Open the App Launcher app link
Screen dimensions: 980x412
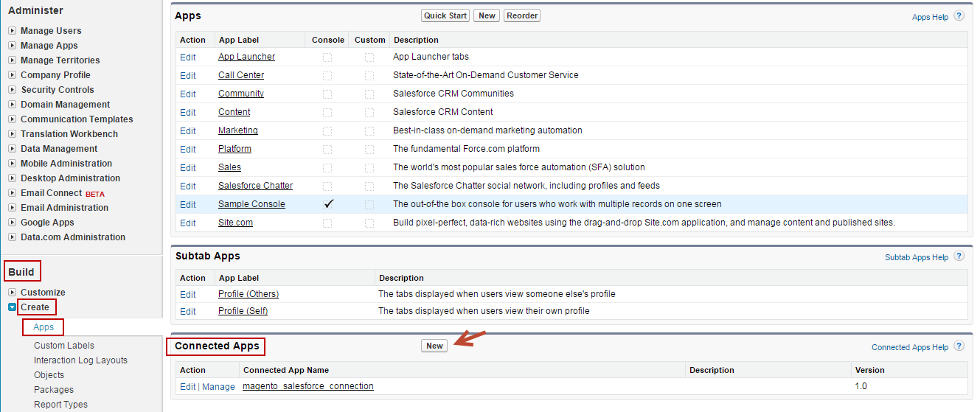[x=246, y=57]
